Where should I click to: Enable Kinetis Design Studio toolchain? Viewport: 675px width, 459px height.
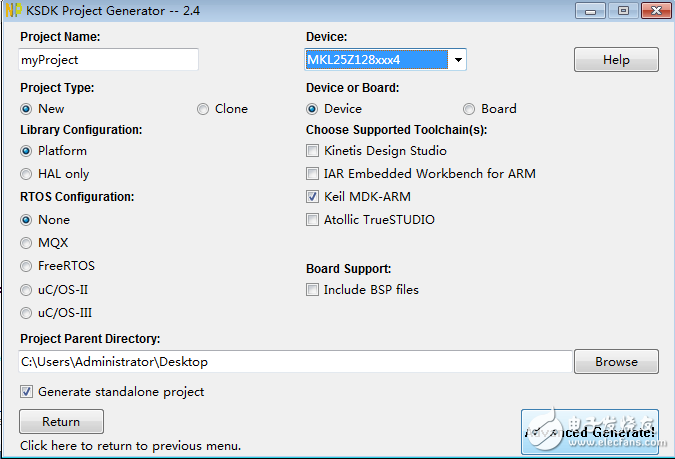[313, 151]
